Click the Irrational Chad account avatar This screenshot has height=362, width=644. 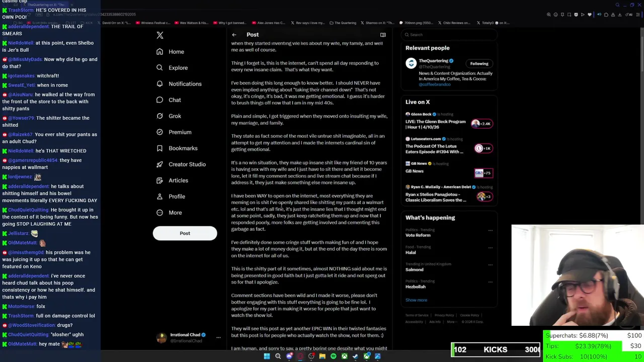[162, 338]
